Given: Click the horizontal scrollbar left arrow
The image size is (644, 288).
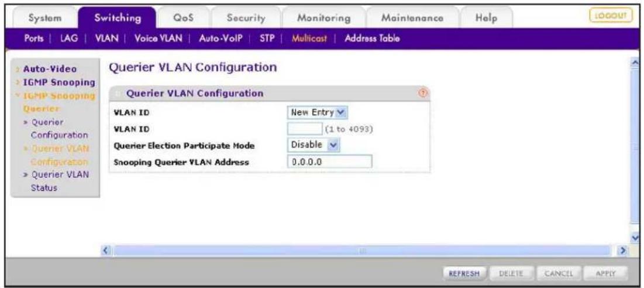Looking at the screenshot, I should pos(108,249).
